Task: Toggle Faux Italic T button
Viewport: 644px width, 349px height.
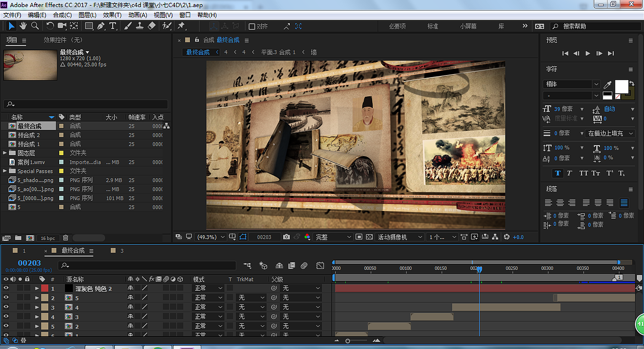Action: click(570, 173)
